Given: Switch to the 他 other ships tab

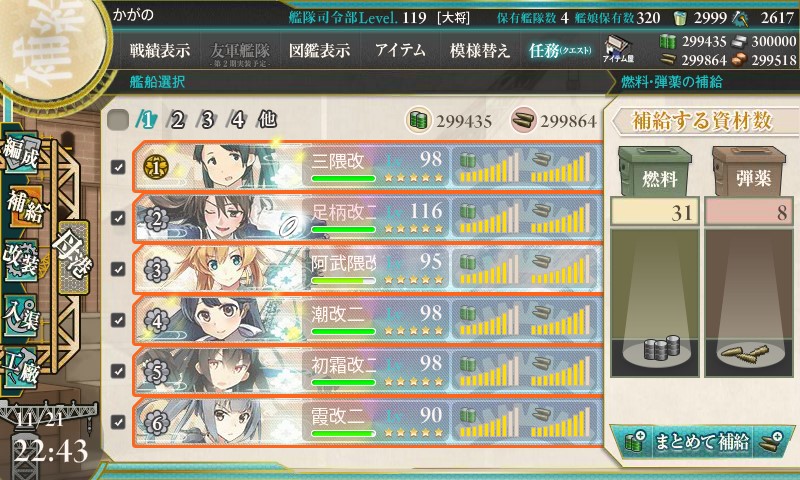Looking at the screenshot, I should coord(267,120).
